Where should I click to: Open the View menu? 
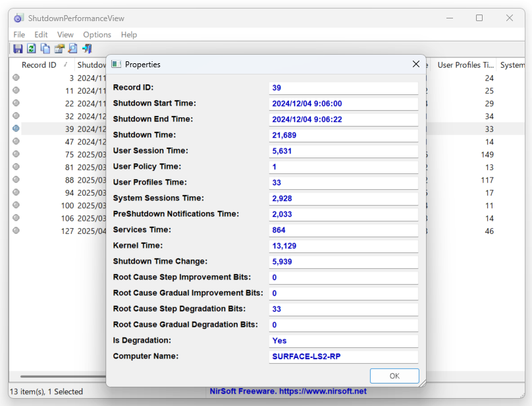[65, 35]
